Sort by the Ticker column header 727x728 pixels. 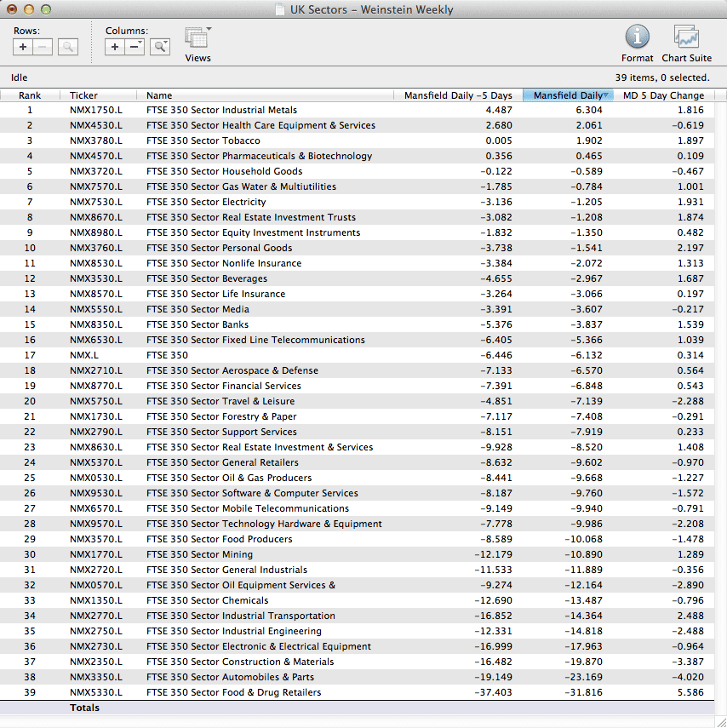click(x=83, y=95)
